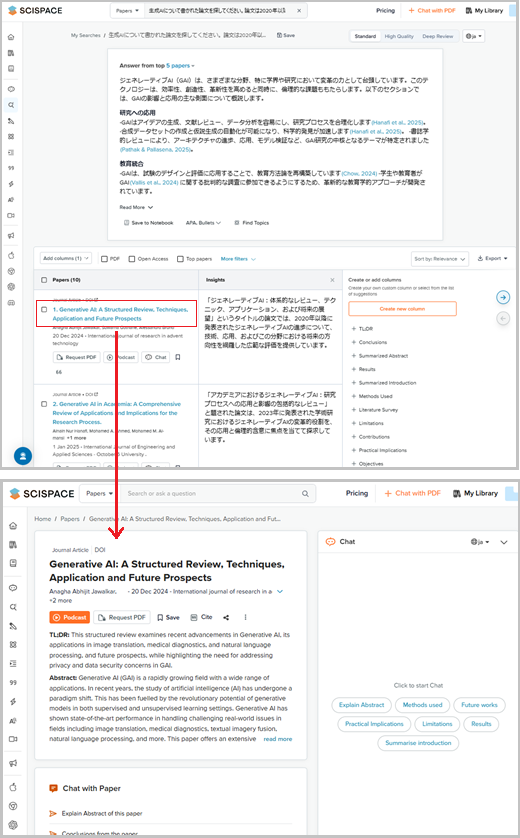520x838 pixels.
Task: Click the blue next-arrow circle icon
Action: (503, 297)
